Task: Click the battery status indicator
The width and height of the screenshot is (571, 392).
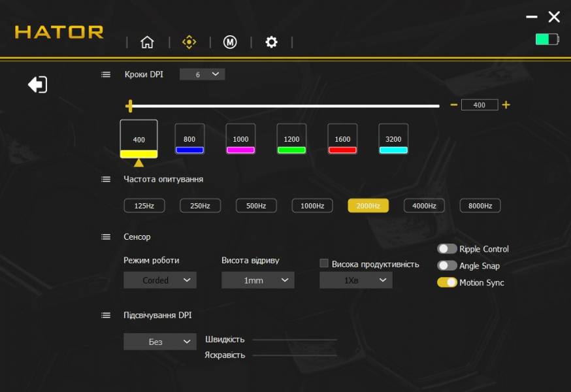Action: click(x=547, y=39)
